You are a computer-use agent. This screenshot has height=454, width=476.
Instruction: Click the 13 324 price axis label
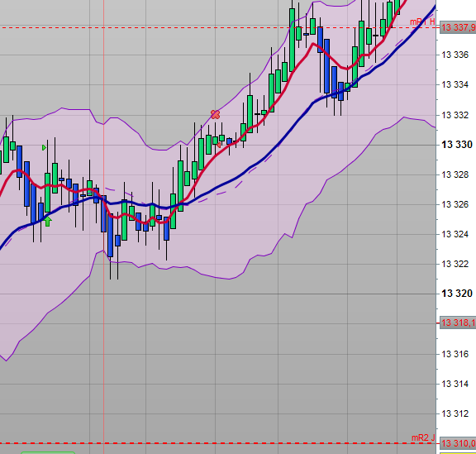pos(455,234)
